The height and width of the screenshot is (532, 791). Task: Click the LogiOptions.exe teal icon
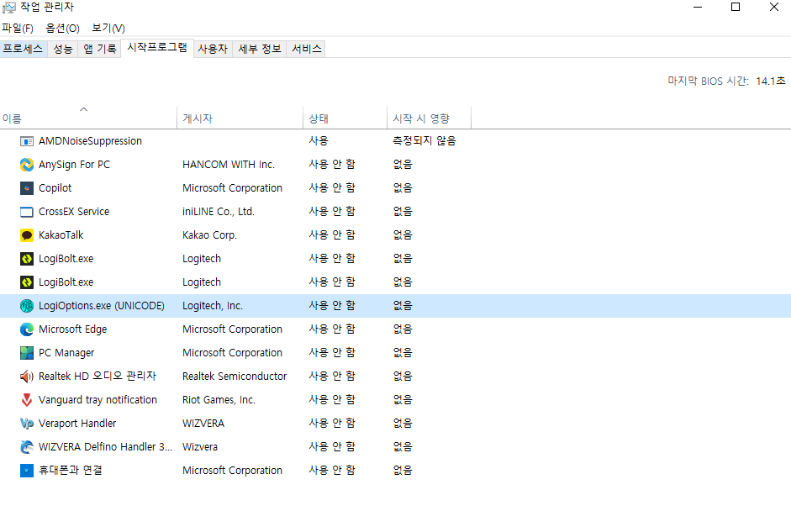click(x=27, y=306)
